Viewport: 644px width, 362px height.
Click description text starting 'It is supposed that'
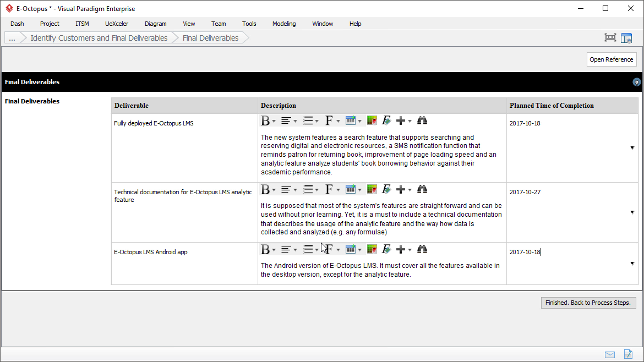click(x=381, y=219)
